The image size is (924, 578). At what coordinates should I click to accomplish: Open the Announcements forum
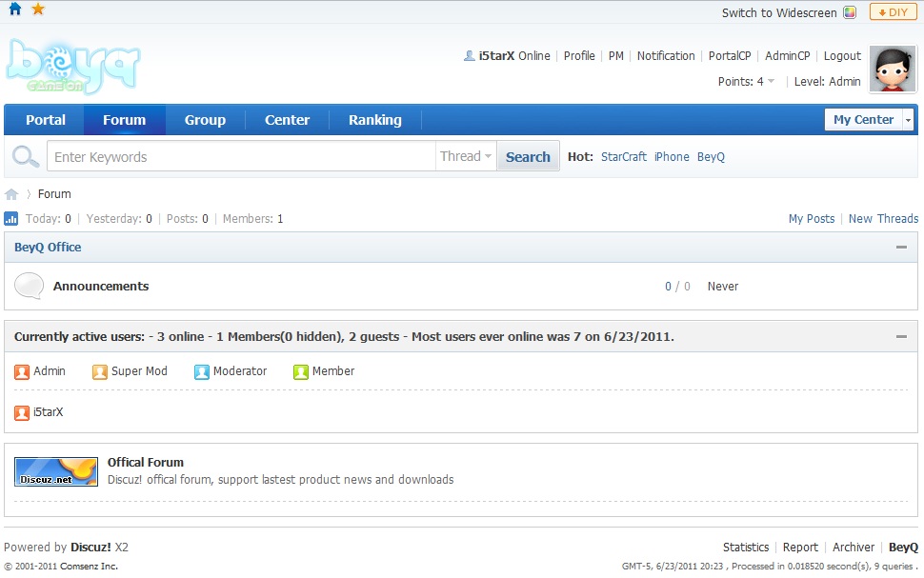(x=101, y=287)
